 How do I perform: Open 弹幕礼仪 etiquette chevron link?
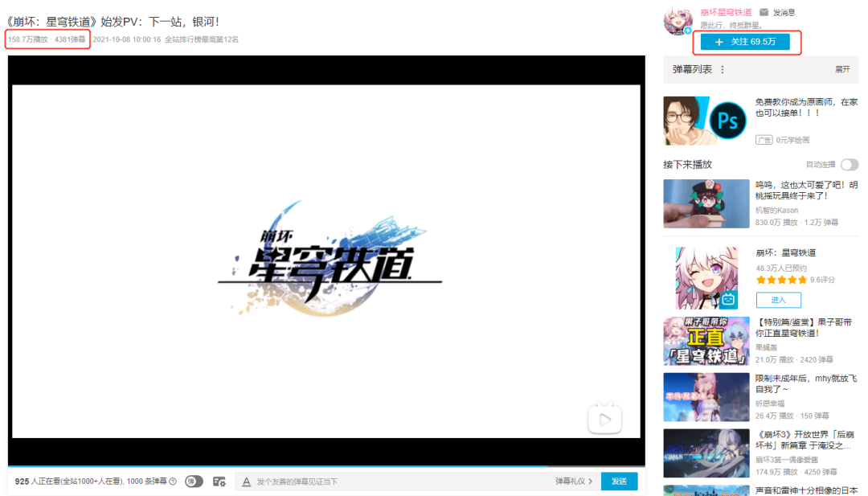pyautogui.click(x=574, y=482)
